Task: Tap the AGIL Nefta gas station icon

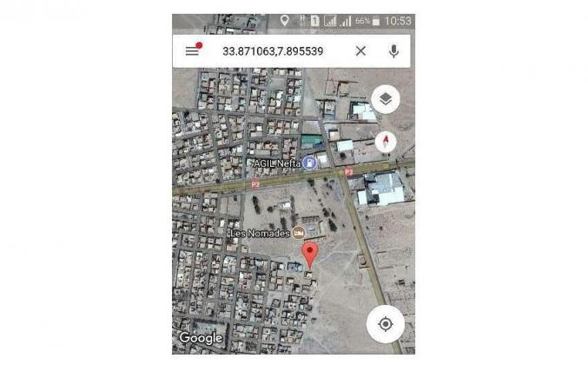Action: [x=310, y=162]
